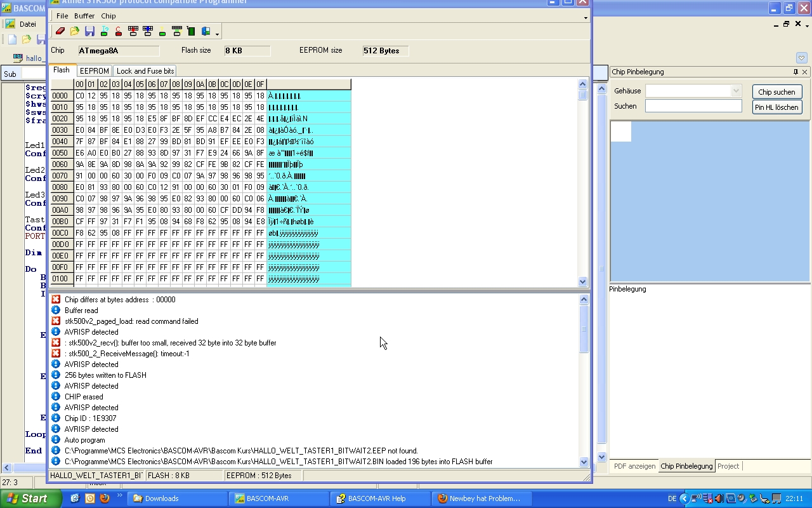Open the Chip menu
The width and height of the screenshot is (812, 508).
coord(108,16)
